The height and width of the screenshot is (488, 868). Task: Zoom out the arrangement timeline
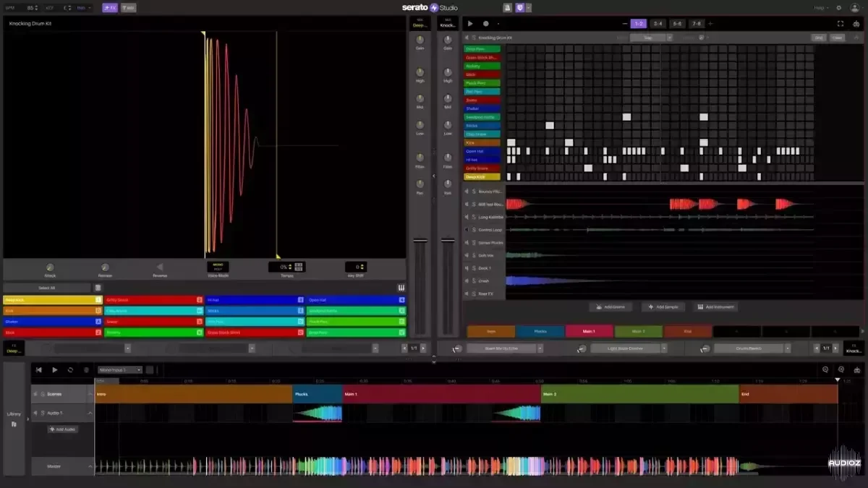(x=826, y=369)
